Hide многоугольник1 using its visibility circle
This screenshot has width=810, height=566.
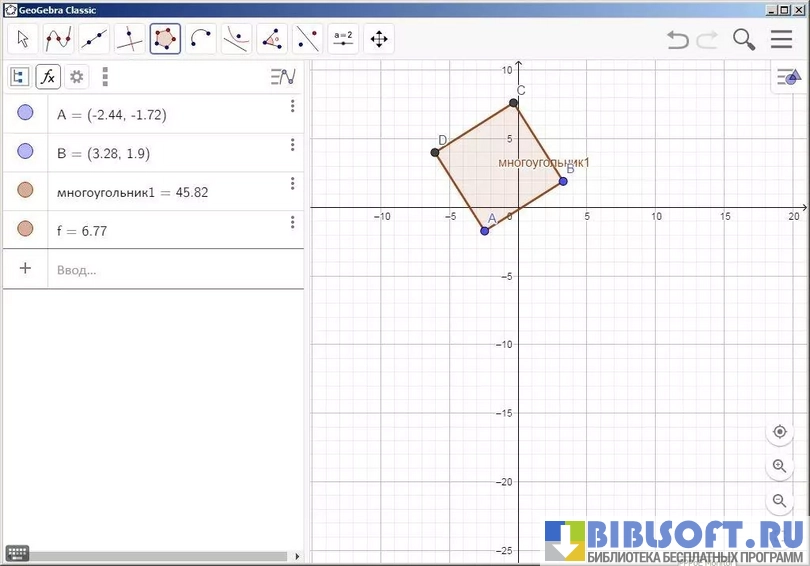click(26, 190)
